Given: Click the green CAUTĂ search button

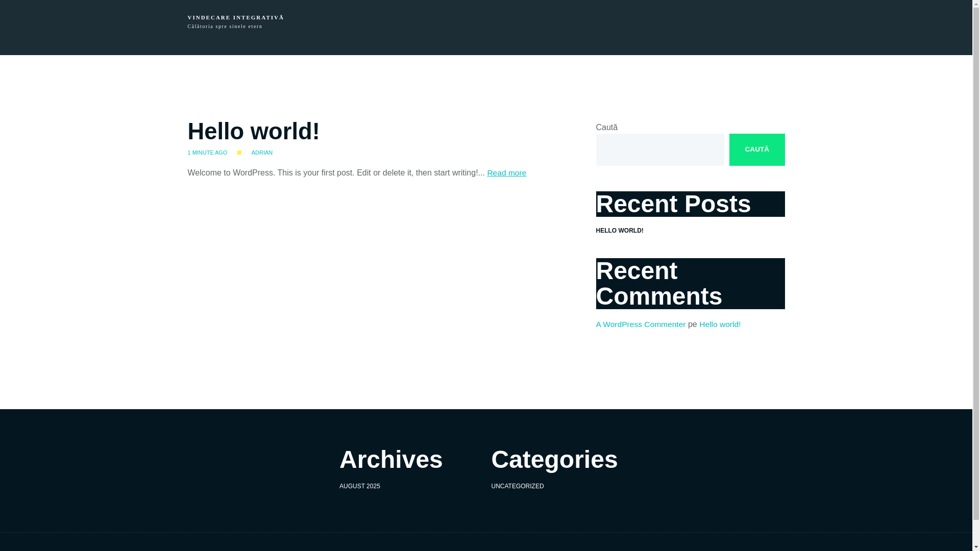Looking at the screenshot, I should point(757,149).
